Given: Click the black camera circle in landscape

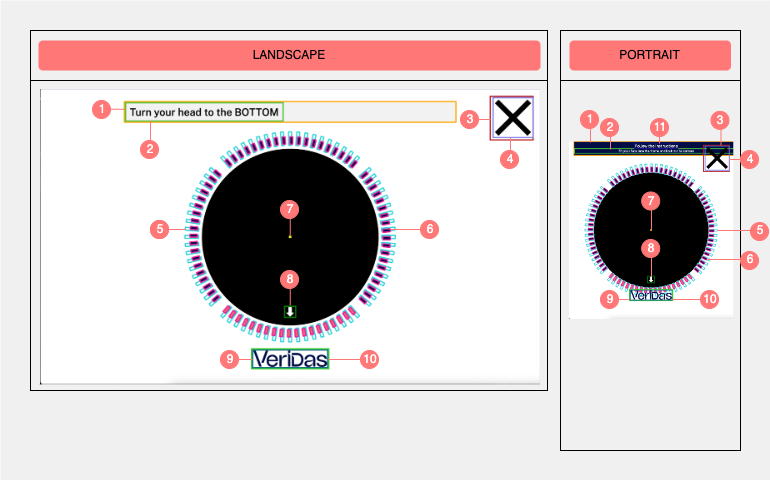Looking at the screenshot, I should (290, 237).
